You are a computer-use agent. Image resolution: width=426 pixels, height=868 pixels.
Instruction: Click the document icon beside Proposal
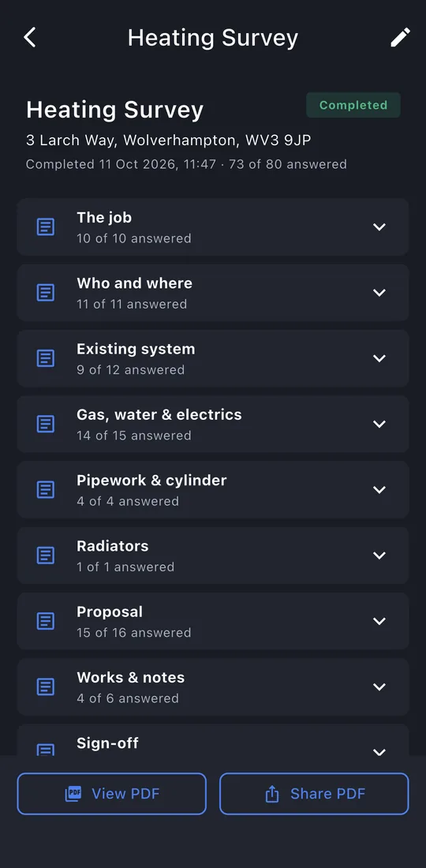tap(46, 621)
